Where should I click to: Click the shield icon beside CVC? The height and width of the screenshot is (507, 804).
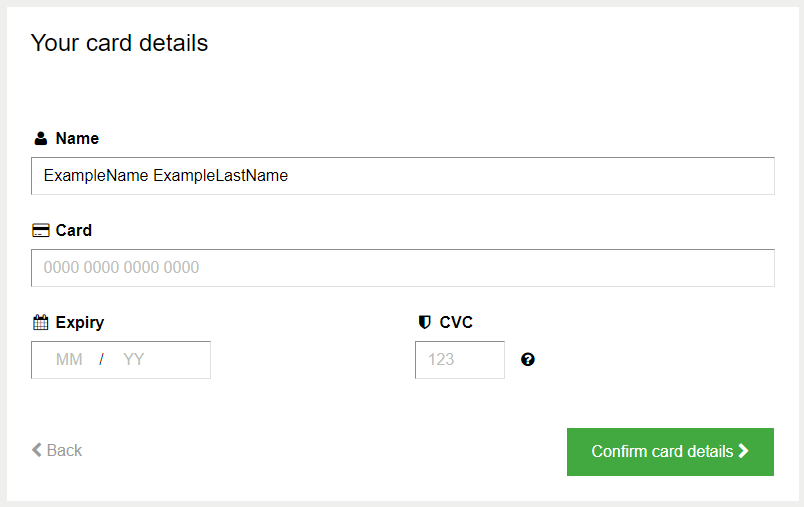(424, 322)
